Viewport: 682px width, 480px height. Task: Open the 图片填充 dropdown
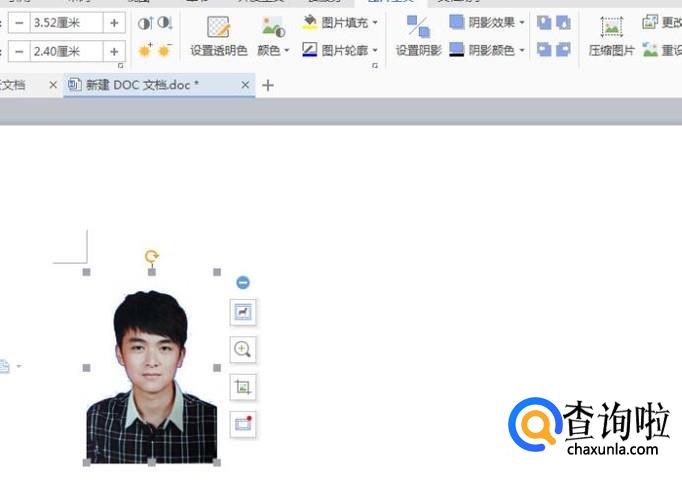pyautogui.click(x=340, y=22)
